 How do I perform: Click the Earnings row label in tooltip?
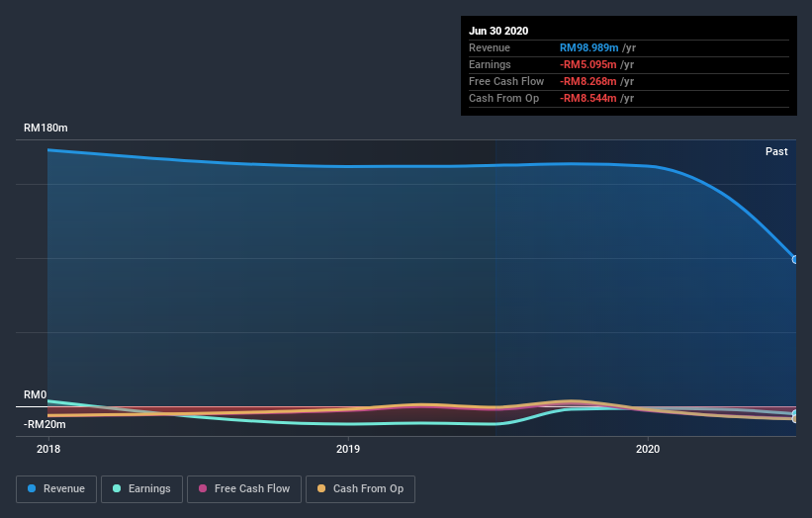point(490,64)
